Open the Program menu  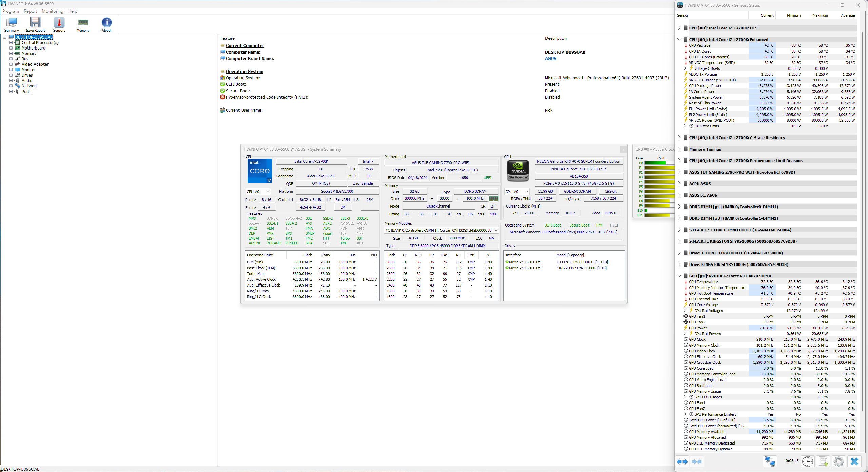point(11,11)
